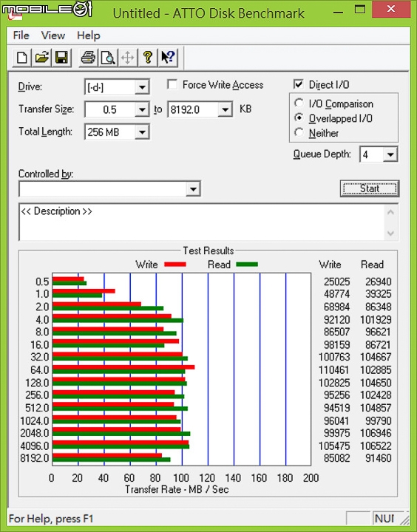Open the File menu

click(21, 35)
